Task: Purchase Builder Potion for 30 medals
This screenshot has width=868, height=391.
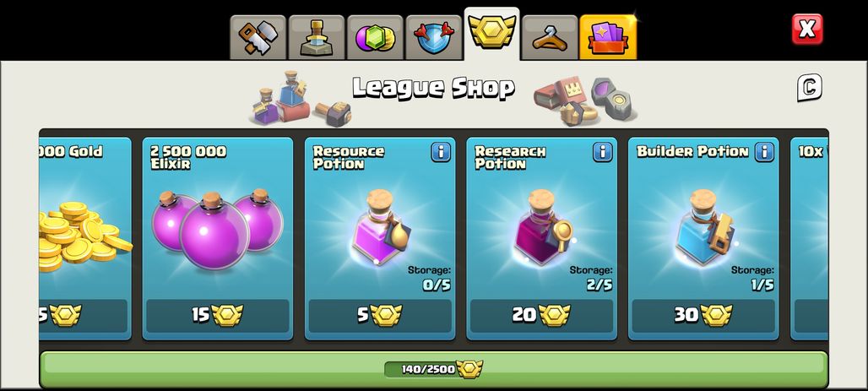Action: coord(703,315)
